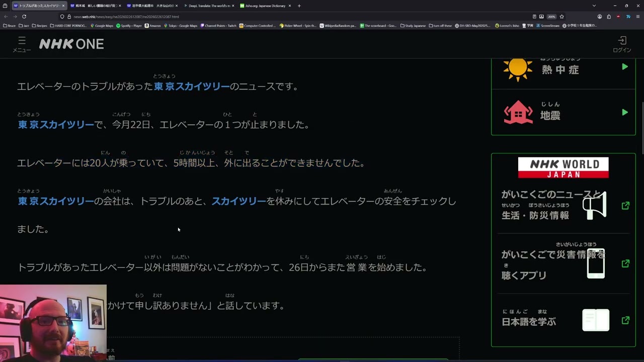
Task: Click the tracking protection shield icon
Action: (x=62, y=17)
